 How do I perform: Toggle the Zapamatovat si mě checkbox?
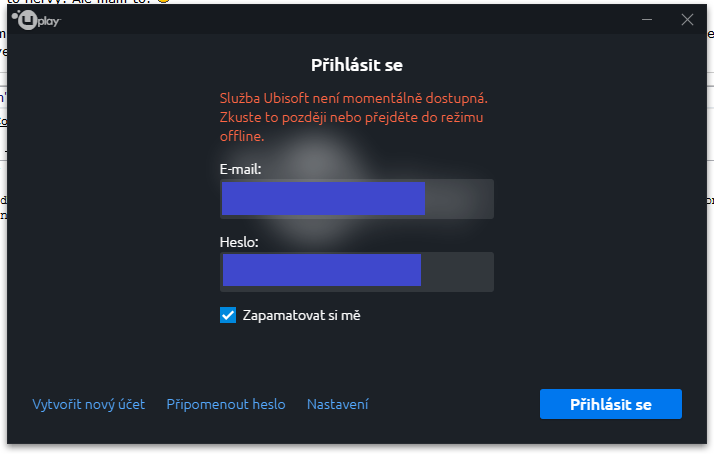[x=228, y=315]
